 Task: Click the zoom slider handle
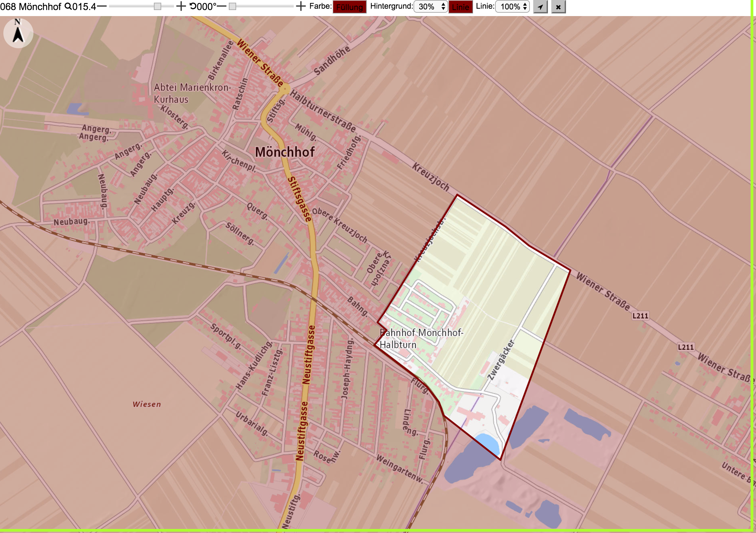158,6
